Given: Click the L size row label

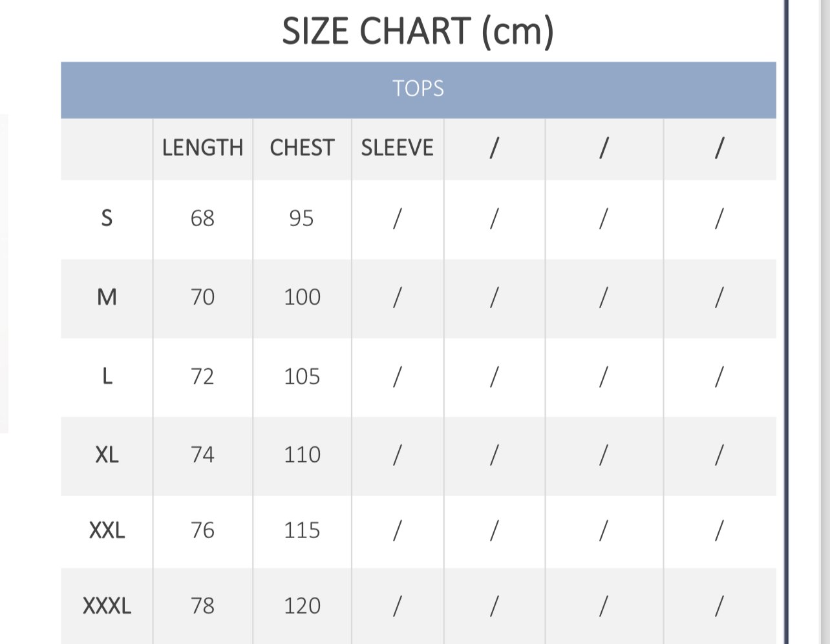Looking at the screenshot, I should (107, 376).
